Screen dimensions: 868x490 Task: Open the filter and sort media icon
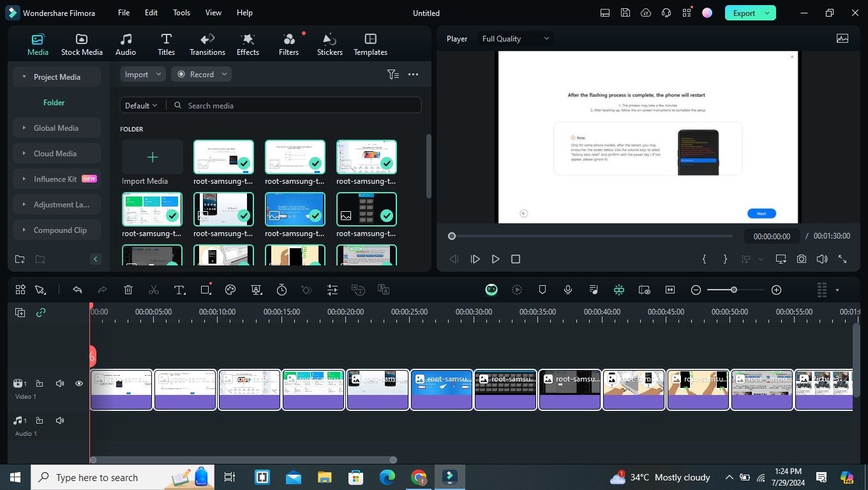coord(393,74)
